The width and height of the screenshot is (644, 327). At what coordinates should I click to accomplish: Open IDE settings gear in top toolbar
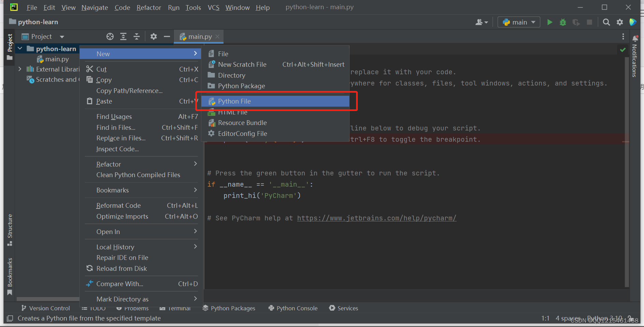(620, 22)
